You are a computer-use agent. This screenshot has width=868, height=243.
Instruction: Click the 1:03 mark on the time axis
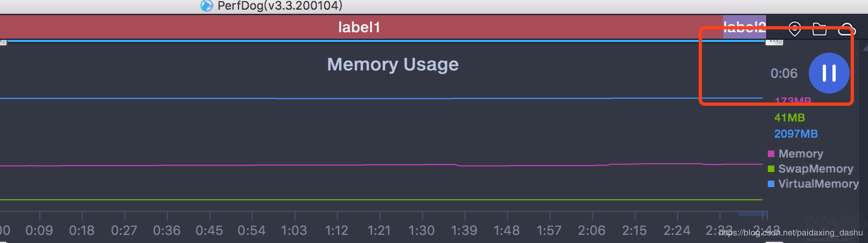click(294, 231)
